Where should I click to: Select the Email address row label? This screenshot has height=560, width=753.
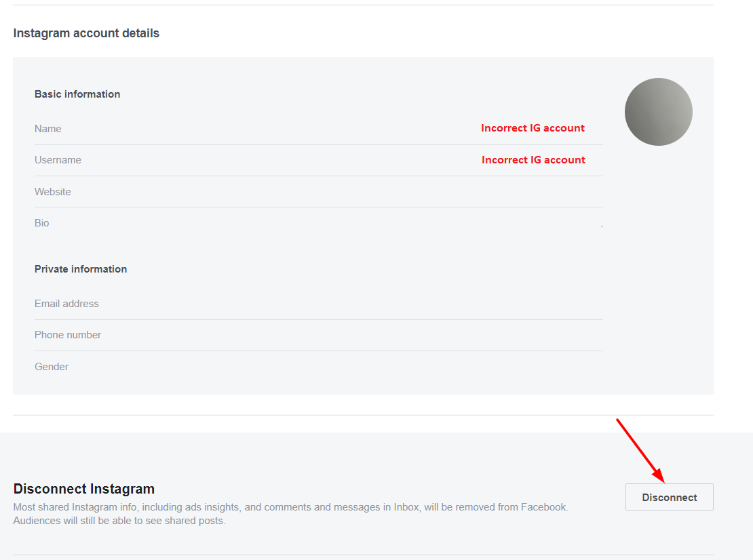[x=66, y=304]
